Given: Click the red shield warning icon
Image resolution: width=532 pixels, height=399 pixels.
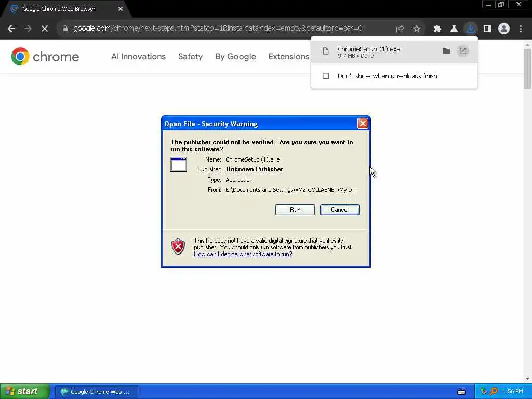Looking at the screenshot, I should [178, 247].
